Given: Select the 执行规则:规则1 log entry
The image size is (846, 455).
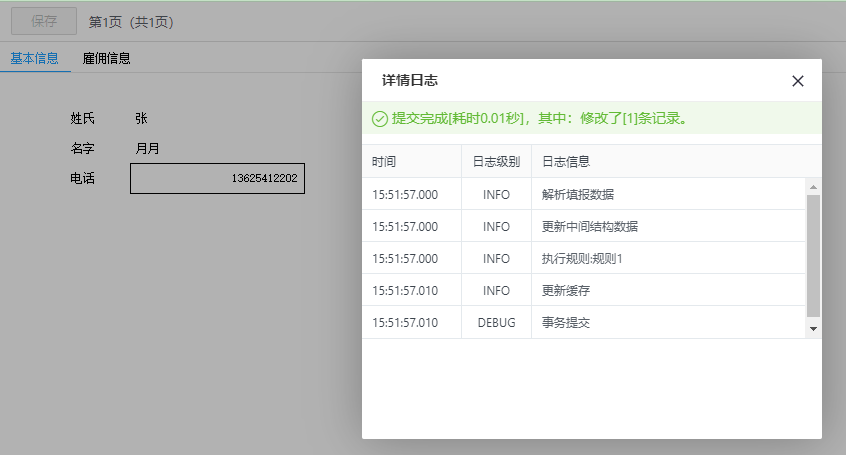Looking at the screenshot, I should point(582,258).
